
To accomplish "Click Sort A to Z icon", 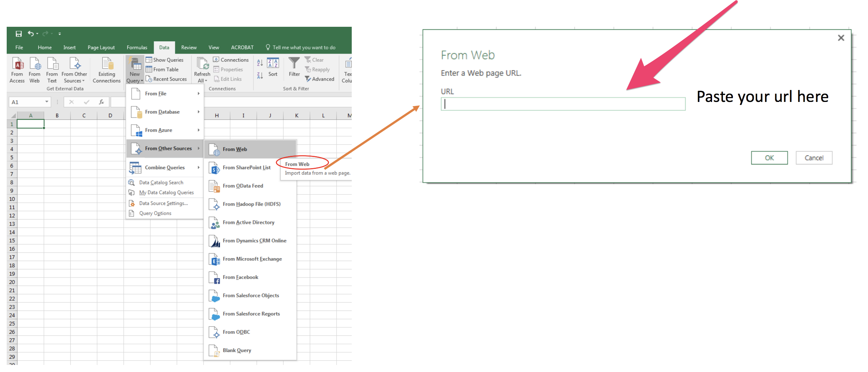I will pyautogui.click(x=260, y=62).
